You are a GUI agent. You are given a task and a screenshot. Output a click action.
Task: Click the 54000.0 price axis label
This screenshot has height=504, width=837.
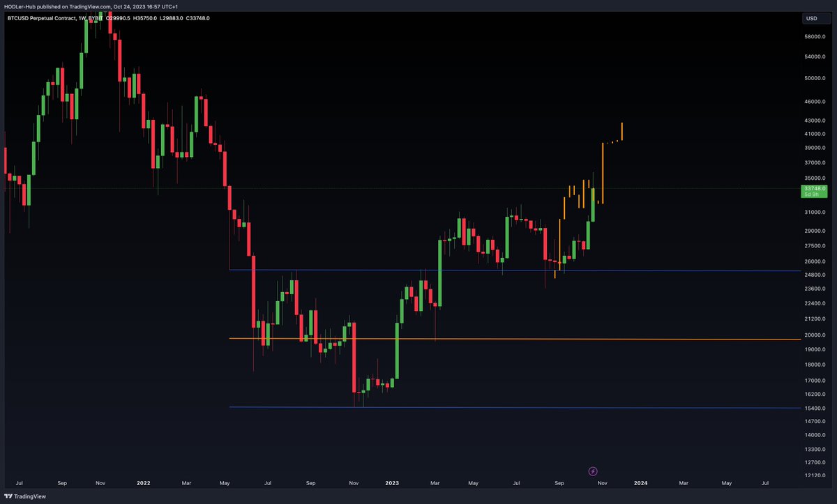click(x=815, y=56)
